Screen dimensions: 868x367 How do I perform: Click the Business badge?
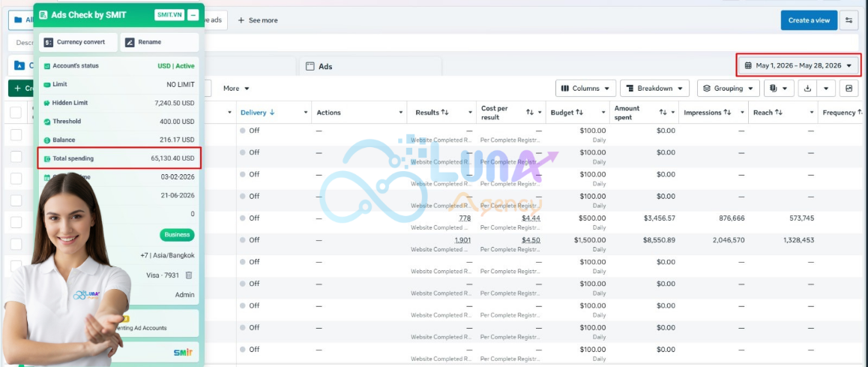(177, 234)
